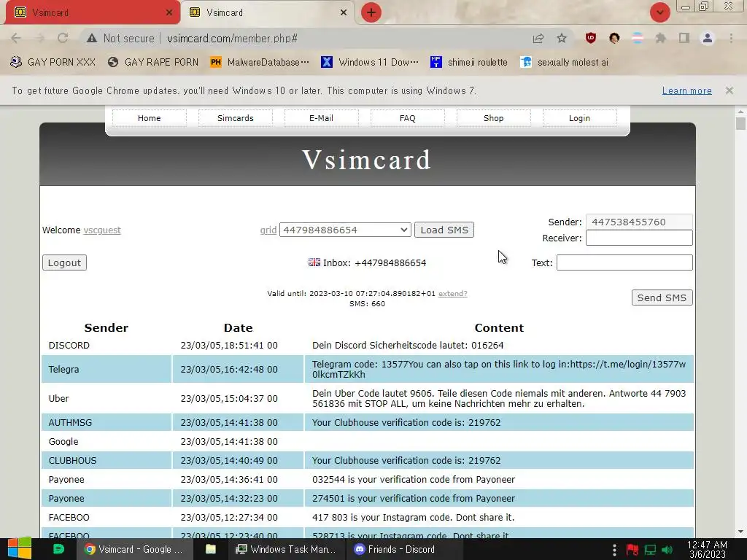The width and height of the screenshot is (747, 560).
Task: Dismiss the Chrome update notification bar
Action: pos(729,90)
